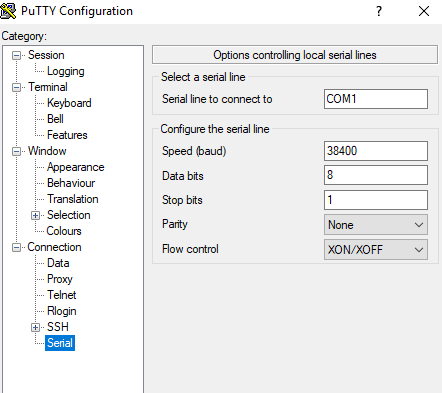Collapse the Window tree node
The image size is (442, 393).
(16, 151)
